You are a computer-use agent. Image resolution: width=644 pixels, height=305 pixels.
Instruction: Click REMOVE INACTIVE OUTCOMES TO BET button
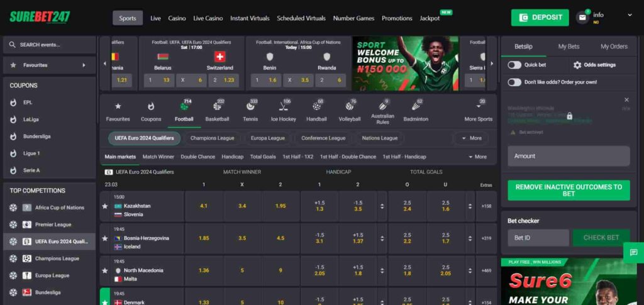pyautogui.click(x=569, y=190)
